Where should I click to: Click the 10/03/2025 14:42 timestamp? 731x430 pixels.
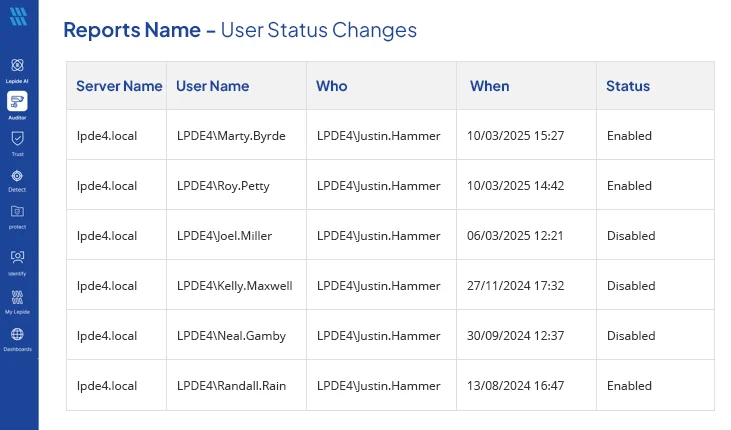tap(516, 186)
